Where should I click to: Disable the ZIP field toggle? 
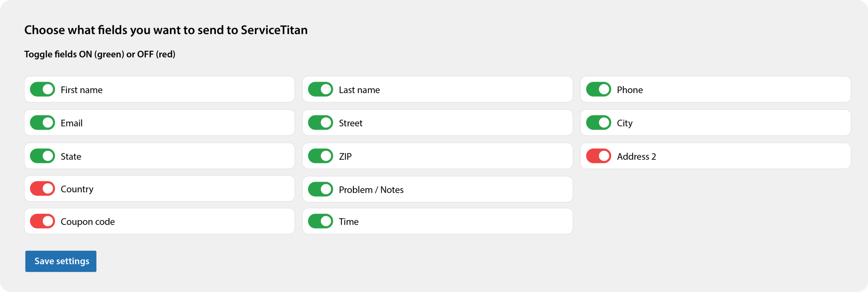pos(320,156)
